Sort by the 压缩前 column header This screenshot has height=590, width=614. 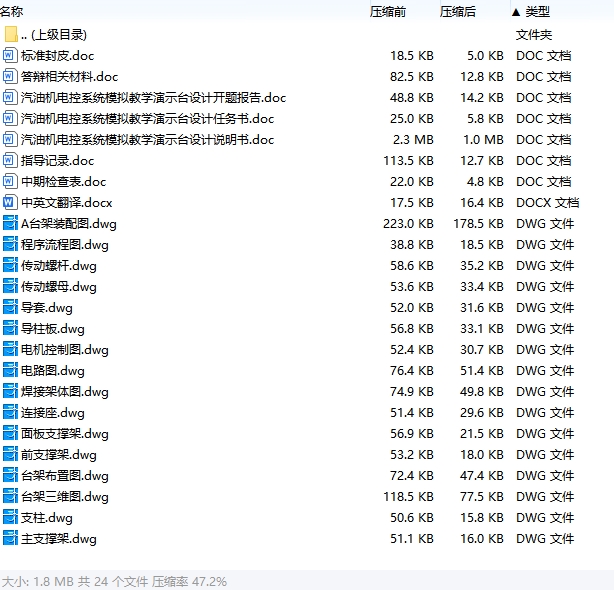point(388,12)
